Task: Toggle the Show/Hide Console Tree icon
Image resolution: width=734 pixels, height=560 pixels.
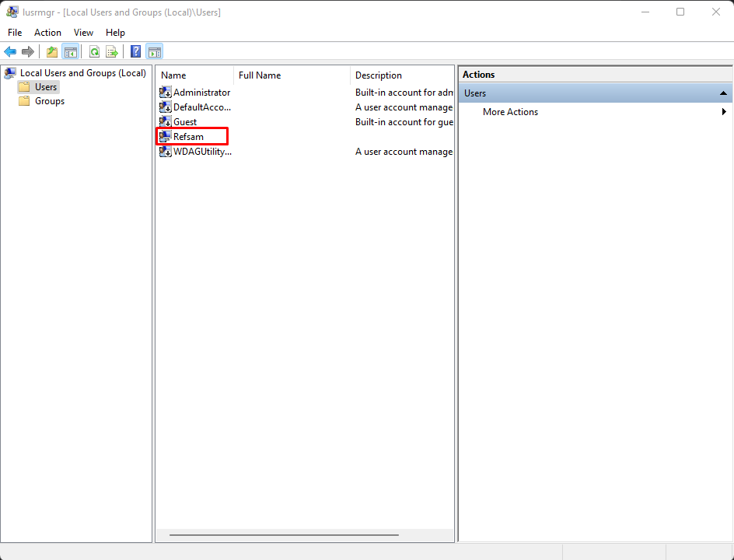Action: point(70,51)
